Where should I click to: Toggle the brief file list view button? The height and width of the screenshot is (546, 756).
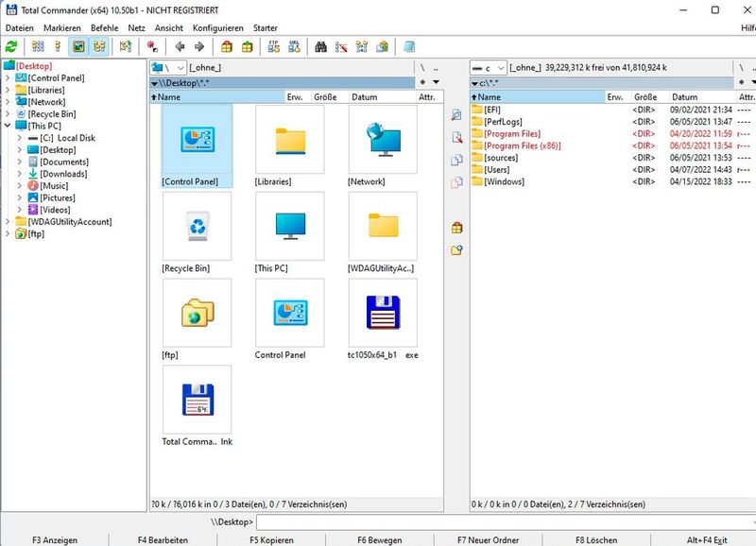[38, 46]
